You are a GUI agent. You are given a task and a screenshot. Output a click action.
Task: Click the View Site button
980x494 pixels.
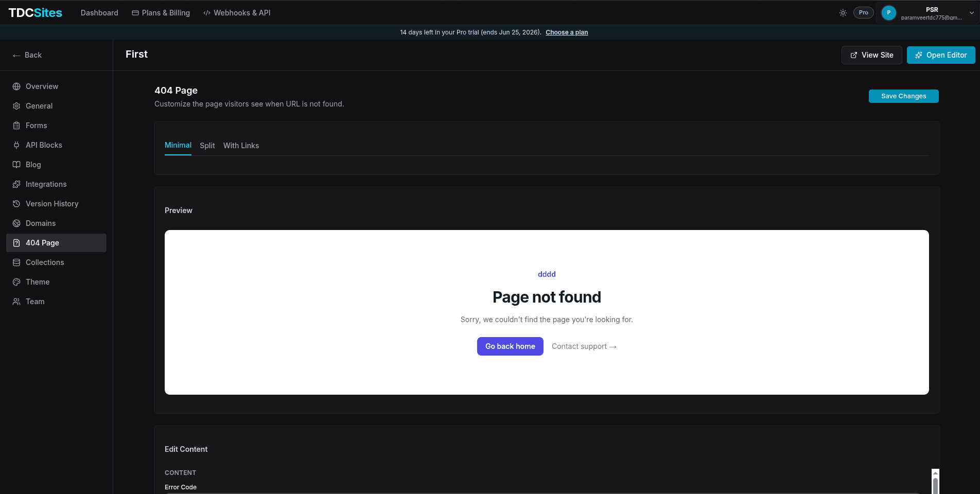coord(871,55)
